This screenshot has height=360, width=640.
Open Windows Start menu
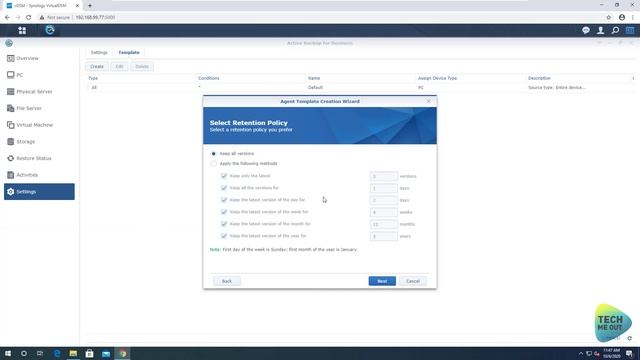8,353
